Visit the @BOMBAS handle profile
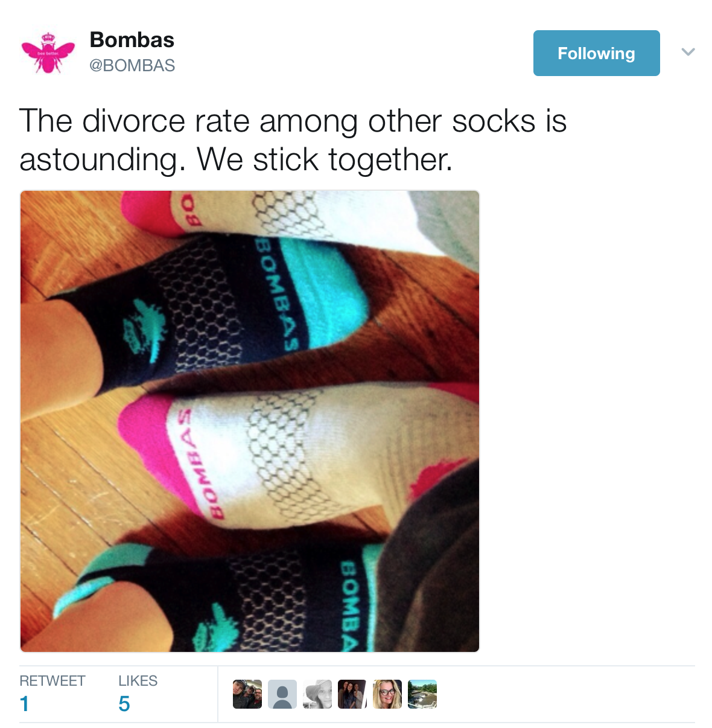 [132, 65]
